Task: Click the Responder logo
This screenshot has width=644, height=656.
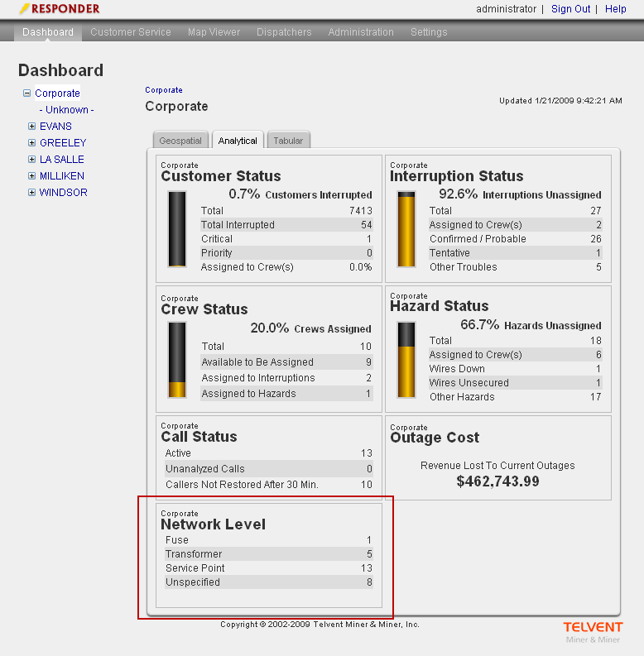Action: pyautogui.click(x=59, y=9)
